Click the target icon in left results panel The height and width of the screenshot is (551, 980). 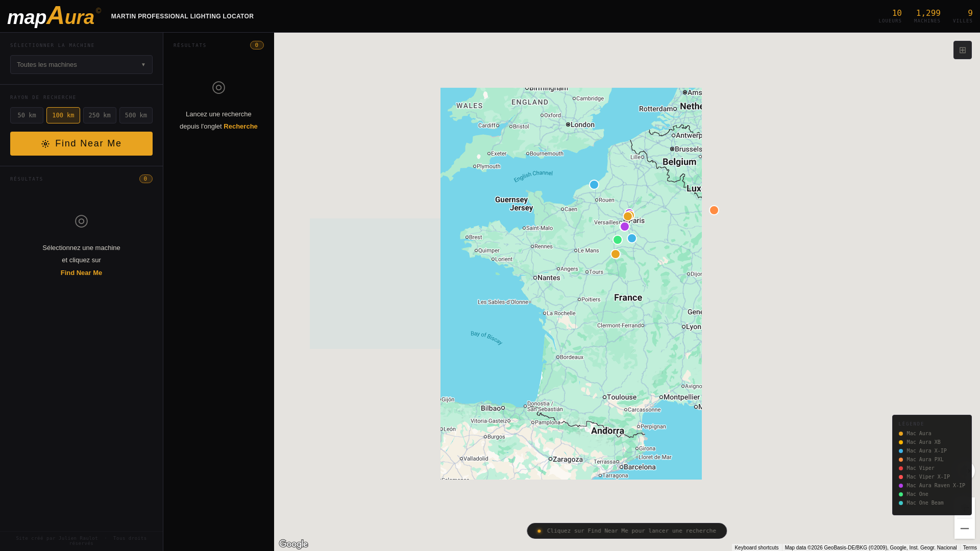(81, 221)
